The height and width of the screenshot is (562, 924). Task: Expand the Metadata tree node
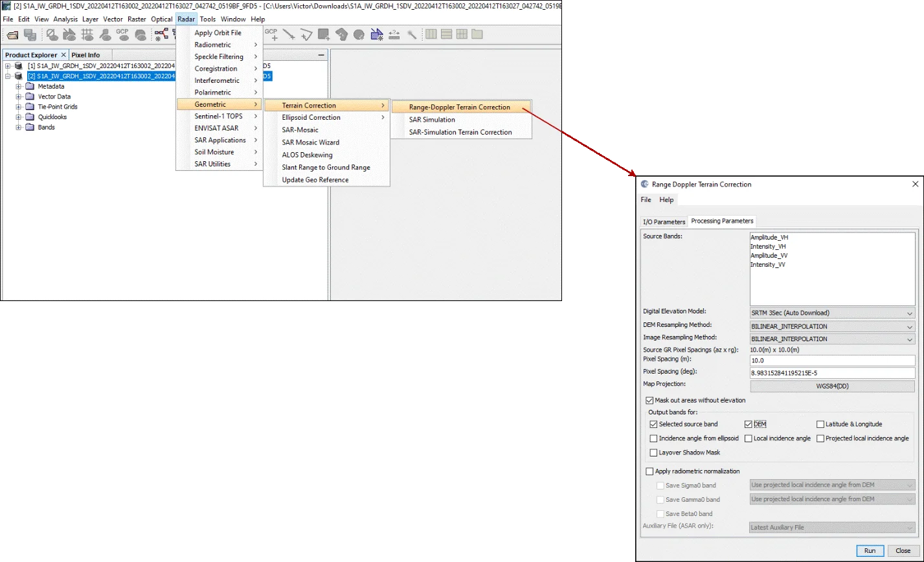click(19, 86)
